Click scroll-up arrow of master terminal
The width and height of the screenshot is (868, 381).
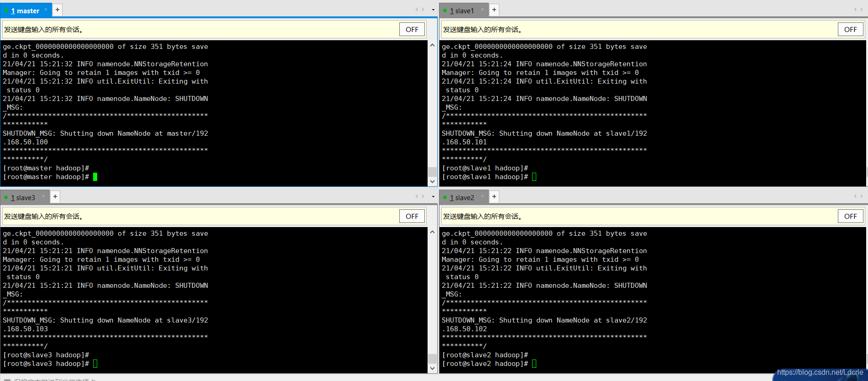point(432,45)
